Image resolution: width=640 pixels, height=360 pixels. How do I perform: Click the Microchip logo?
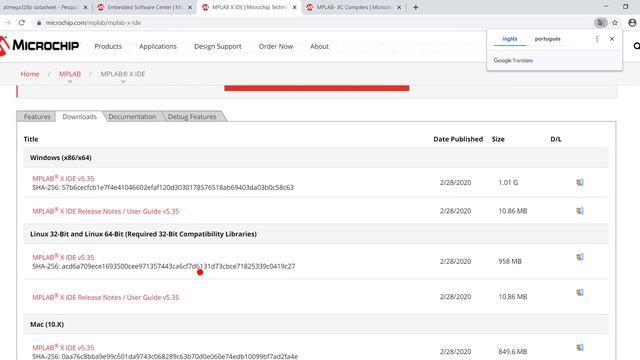coord(40,46)
